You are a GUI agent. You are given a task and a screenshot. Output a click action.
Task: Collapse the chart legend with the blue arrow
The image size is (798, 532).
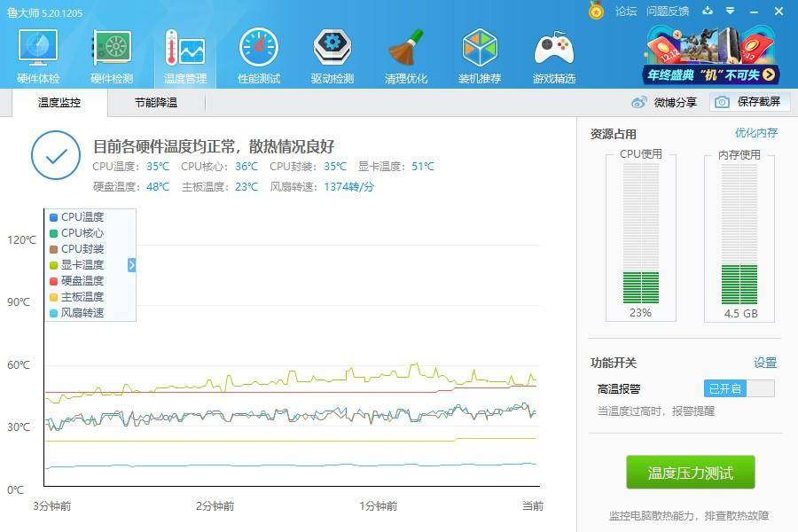131,263
